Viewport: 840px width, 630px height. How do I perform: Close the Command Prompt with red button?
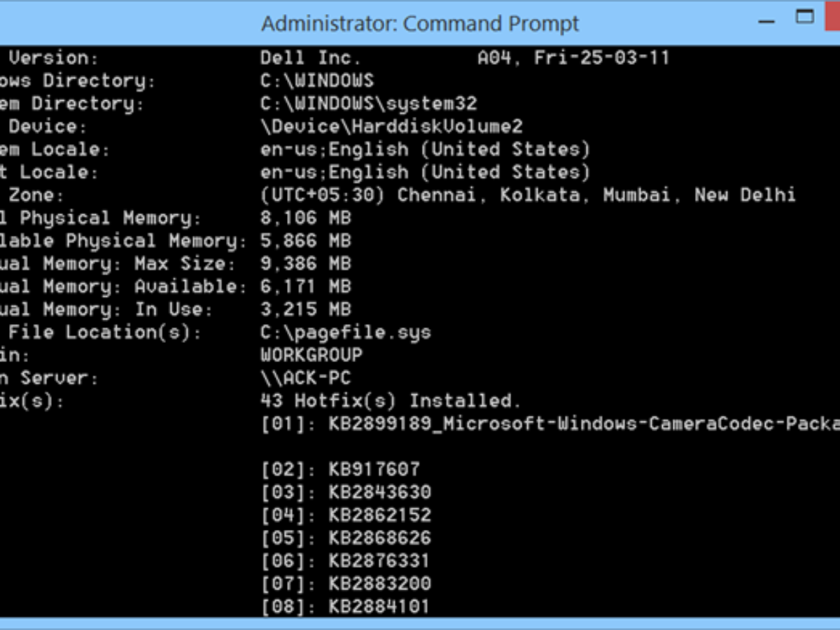tap(833, 17)
